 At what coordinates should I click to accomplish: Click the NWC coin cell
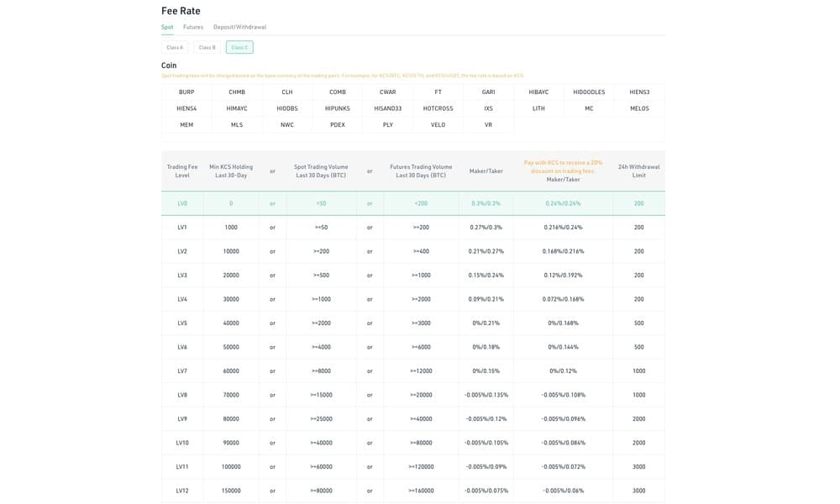point(287,125)
